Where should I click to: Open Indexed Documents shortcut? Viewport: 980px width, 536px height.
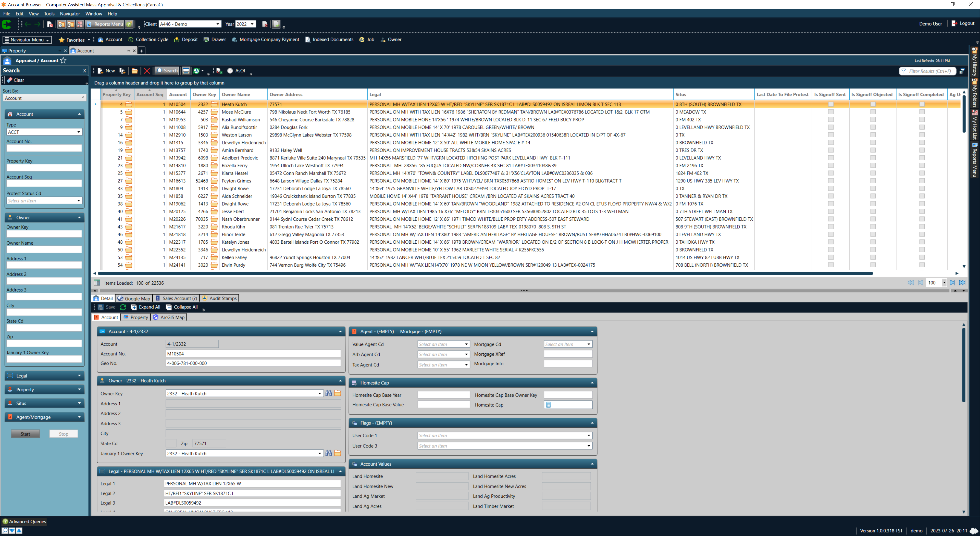tap(329, 40)
